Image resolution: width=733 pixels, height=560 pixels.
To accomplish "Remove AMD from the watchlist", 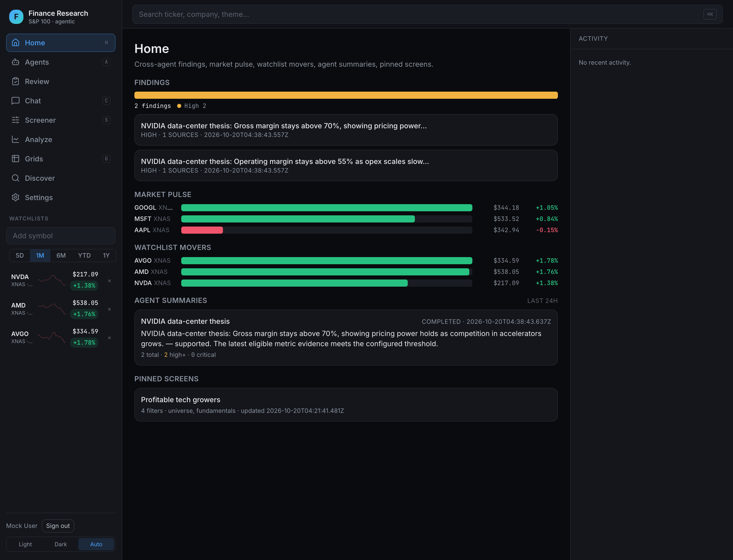I will coord(109,309).
